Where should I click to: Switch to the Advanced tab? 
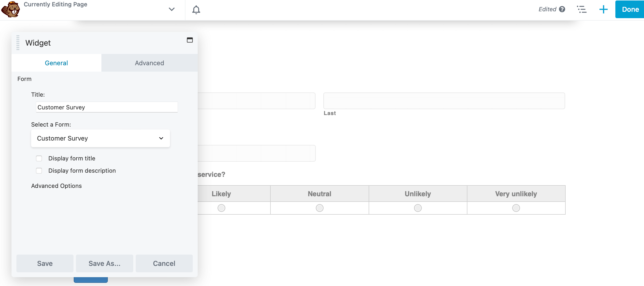tap(149, 63)
